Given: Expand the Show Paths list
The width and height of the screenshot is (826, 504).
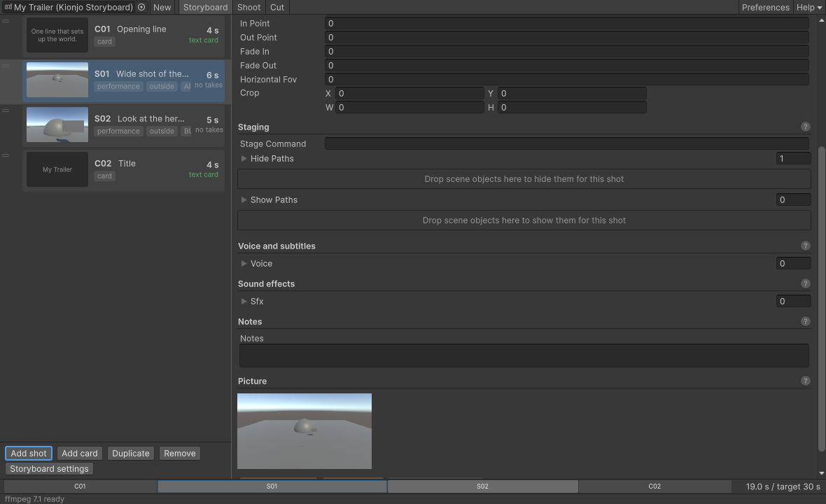Looking at the screenshot, I should pos(244,200).
